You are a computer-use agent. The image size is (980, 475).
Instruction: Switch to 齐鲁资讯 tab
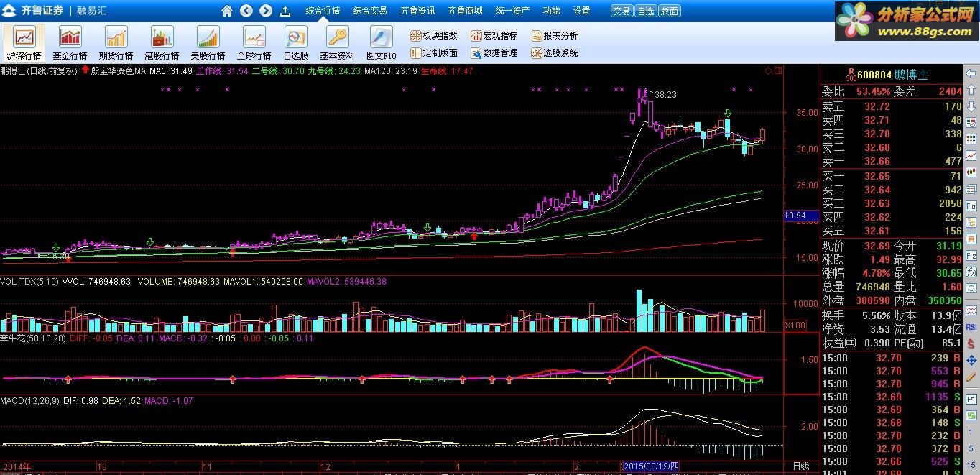point(417,11)
